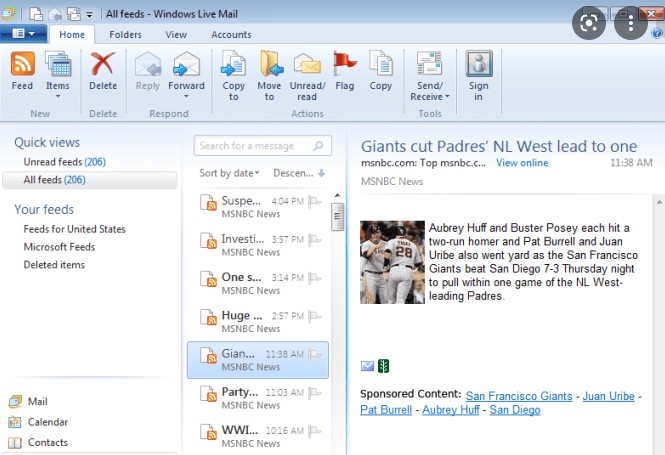Toggle flag on Gian... 11:38 AM message
Viewport: 665px width, 455px height.
point(314,354)
